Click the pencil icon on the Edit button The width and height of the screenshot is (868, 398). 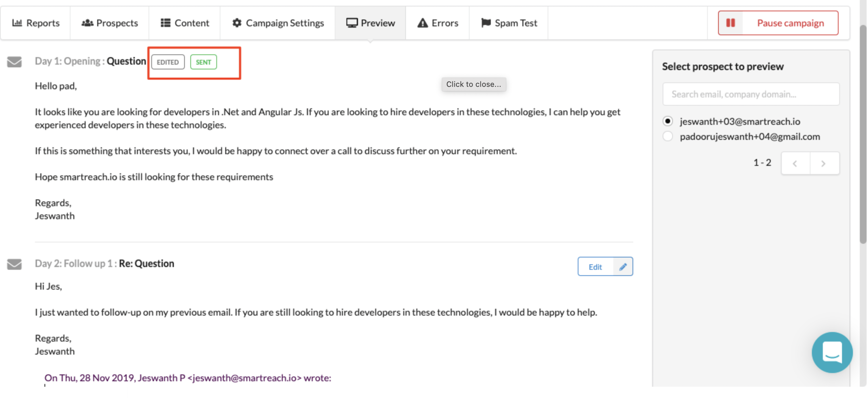coord(623,267)
